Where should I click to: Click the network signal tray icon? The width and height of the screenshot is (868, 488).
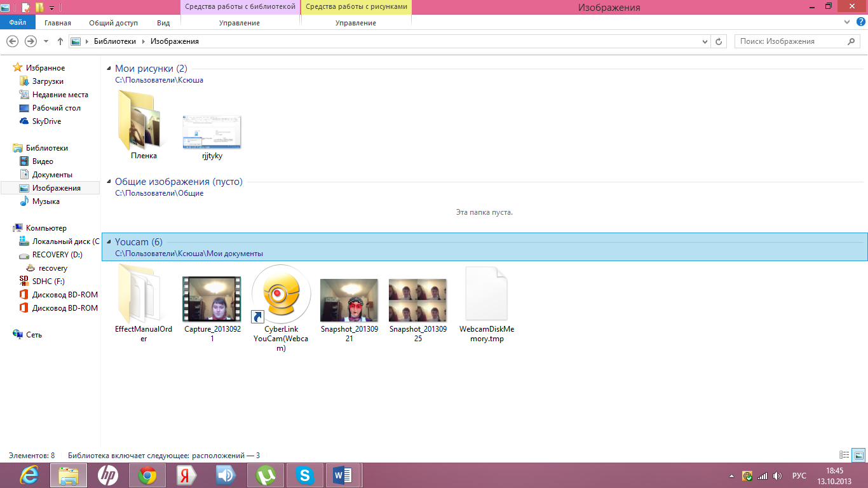(x=763, y=475)
